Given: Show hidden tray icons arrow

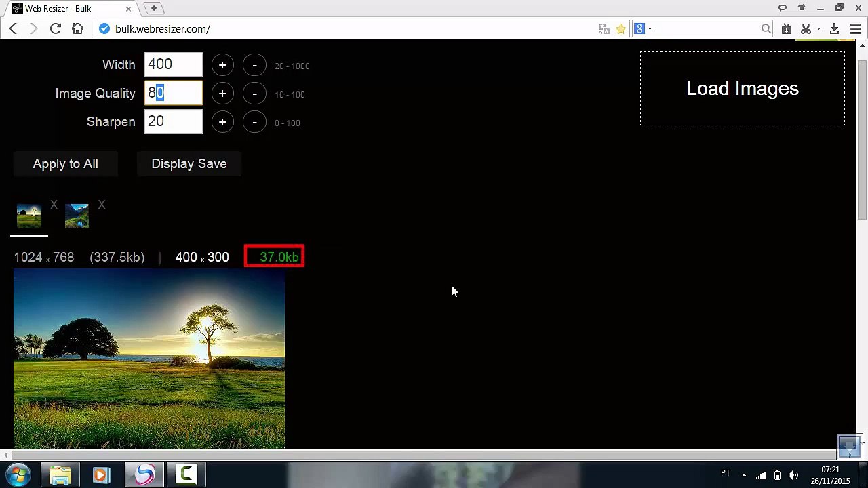Looking at the screenshot, I should click(x=744, y=475).
